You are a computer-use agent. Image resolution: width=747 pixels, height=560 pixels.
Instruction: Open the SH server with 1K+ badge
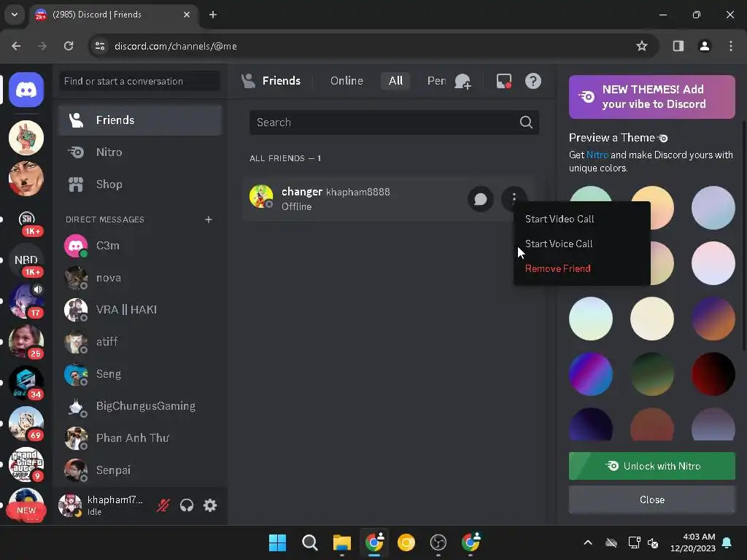(26, 219)
